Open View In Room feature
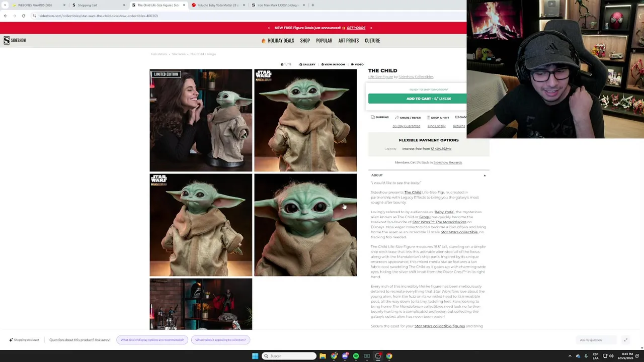Screen dimensions: 644x362 pyautogui.click(x=334, y=64)
